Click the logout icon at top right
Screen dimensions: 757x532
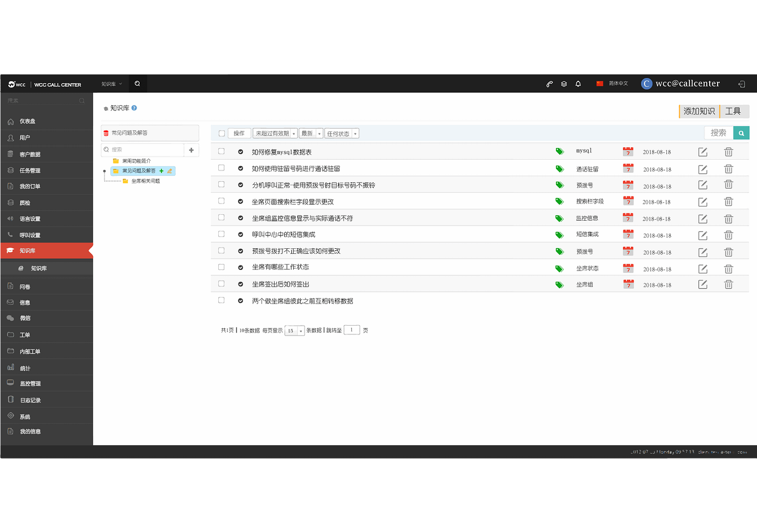point(741,84)
